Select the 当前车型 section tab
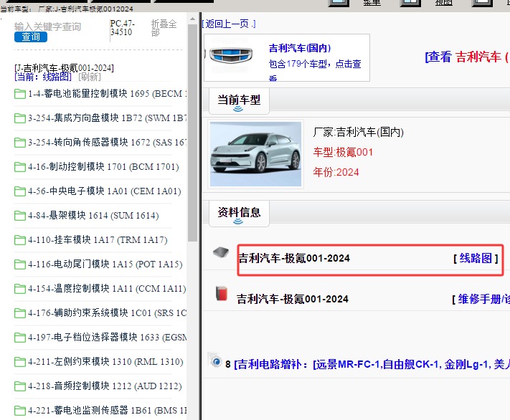 click(239, 101)
